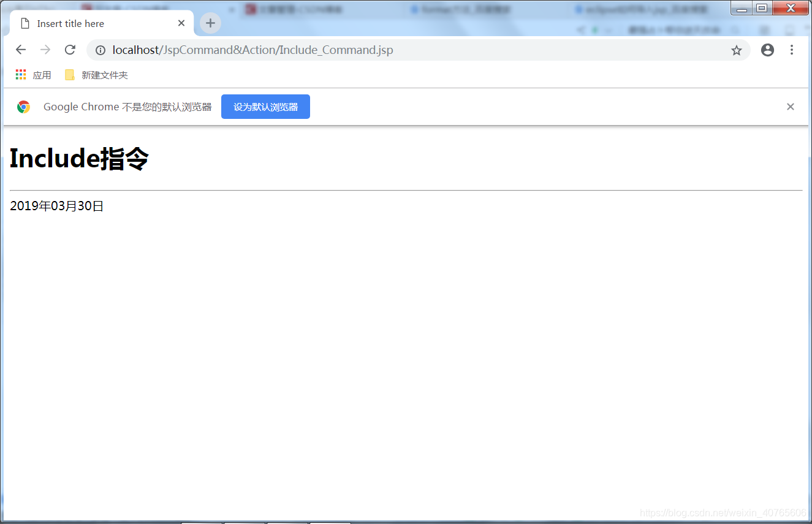Go back with the browser back arrow
812x524 pixels.
tap(21, 50)
